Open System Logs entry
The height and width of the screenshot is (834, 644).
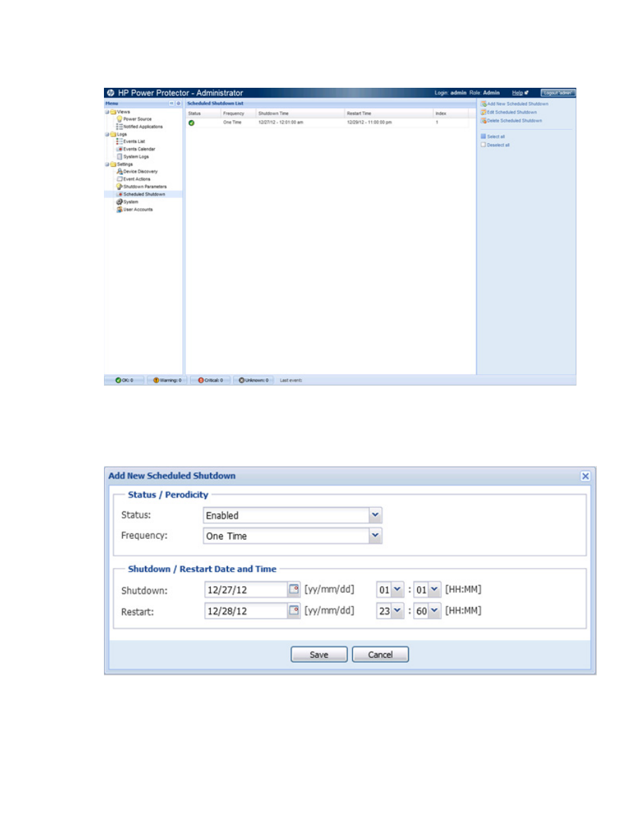click(x=136, y=157)
